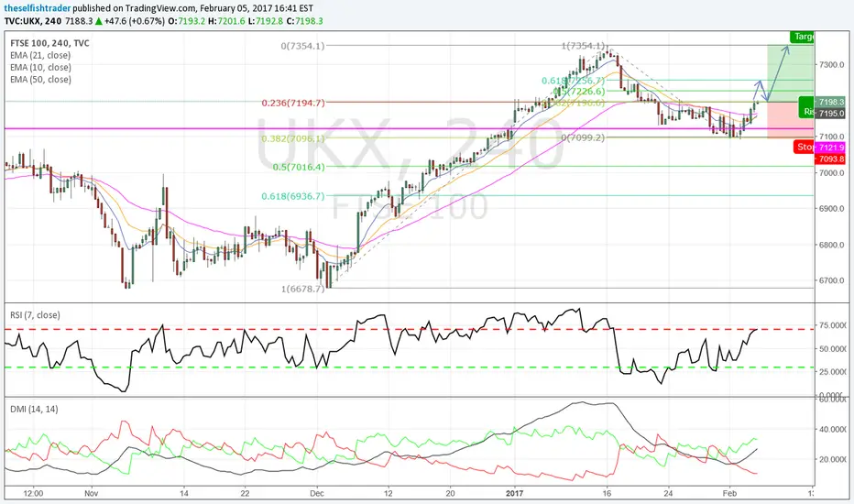The image size is (854, 504).
Task: Click the 0.618(7256.7) retracement label
Action: tap(573, 81)
